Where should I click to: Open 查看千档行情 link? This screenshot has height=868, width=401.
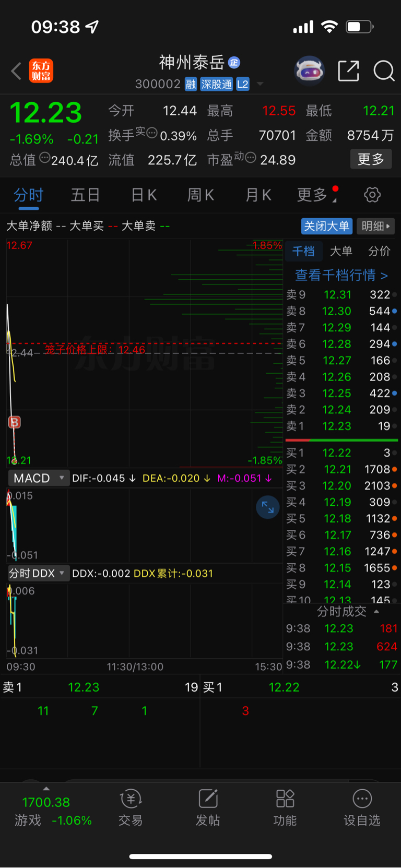pos(341,275)
